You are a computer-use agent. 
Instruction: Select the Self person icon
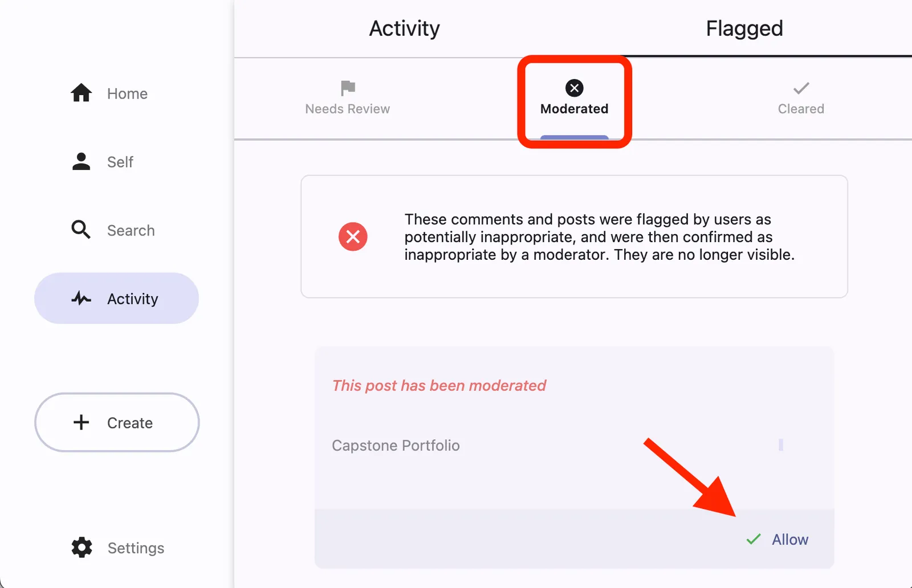80,161
